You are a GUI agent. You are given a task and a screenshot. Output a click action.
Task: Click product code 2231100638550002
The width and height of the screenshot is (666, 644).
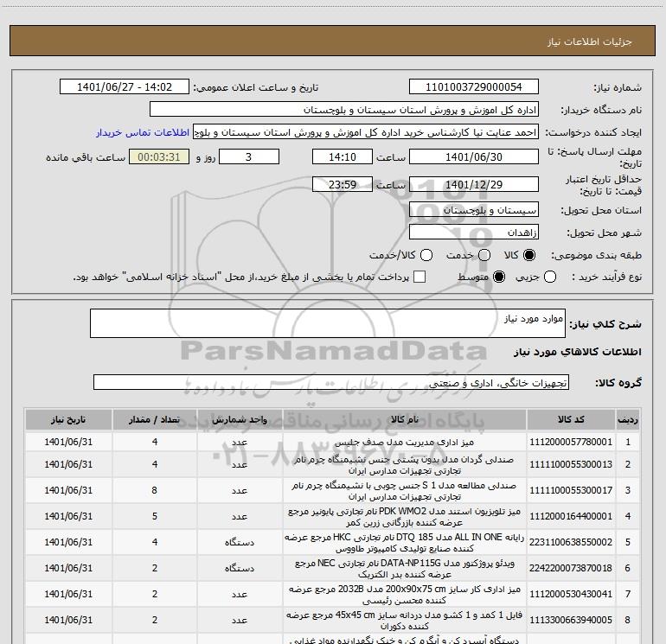(571, 542)
